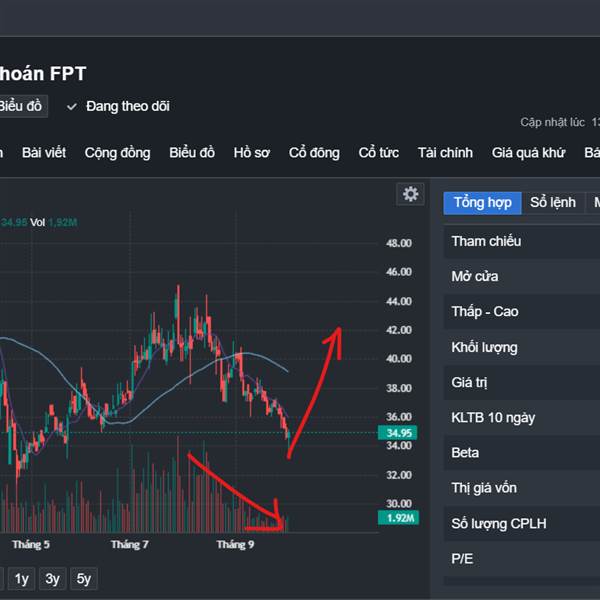Screen dimensions: 600x600
Task: Set chart range to 5y
Action: tap(84, 578)
